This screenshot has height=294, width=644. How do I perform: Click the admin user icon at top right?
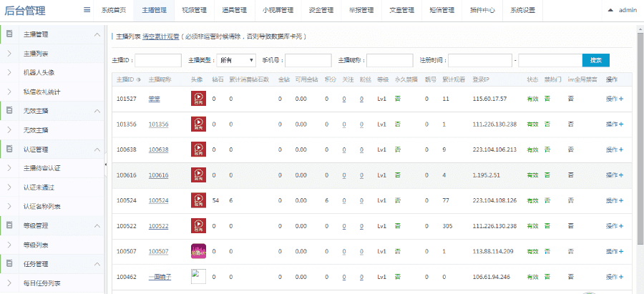(611, 10)
